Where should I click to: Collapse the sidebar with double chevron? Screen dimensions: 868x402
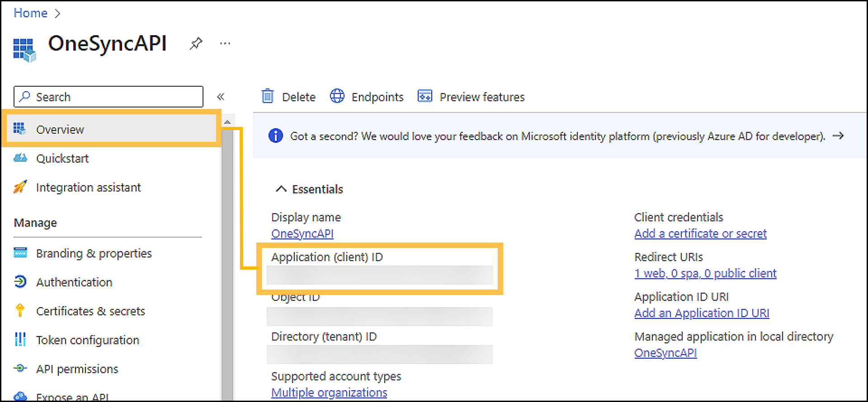pyautogui.click(x=221, y=97)
